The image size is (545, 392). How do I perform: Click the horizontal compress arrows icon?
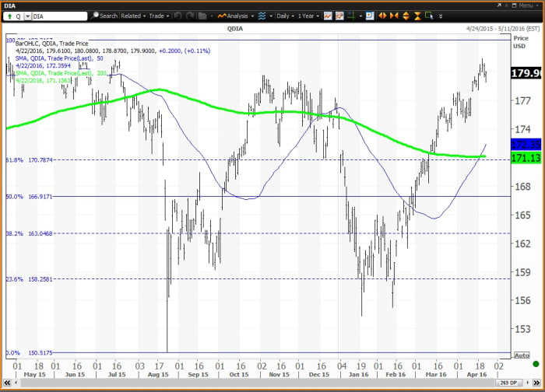(x=394, y=16)
